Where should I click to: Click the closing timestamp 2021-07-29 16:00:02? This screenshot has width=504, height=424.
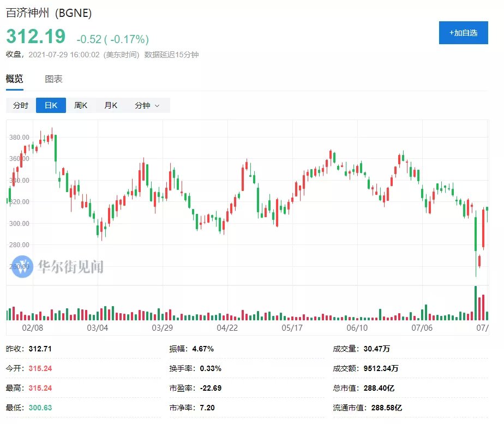click(x=64, y=55)
